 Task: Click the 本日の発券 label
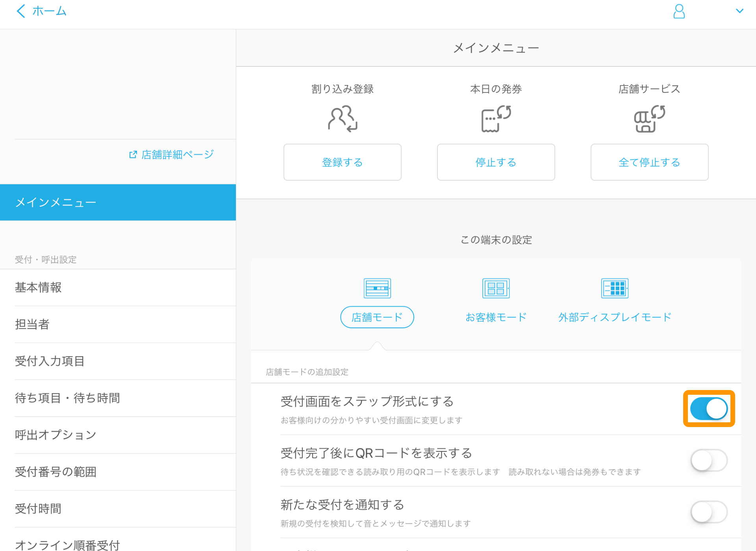click(496, 89)
